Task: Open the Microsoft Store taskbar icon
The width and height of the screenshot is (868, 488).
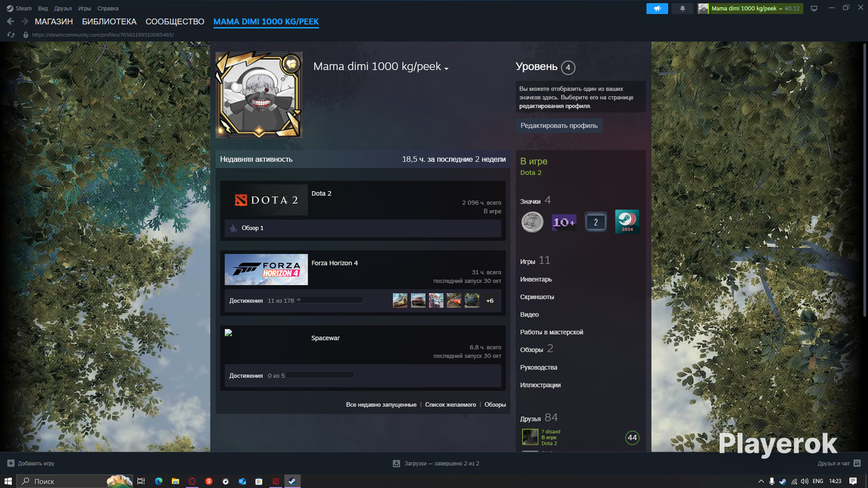Action: 259,481
